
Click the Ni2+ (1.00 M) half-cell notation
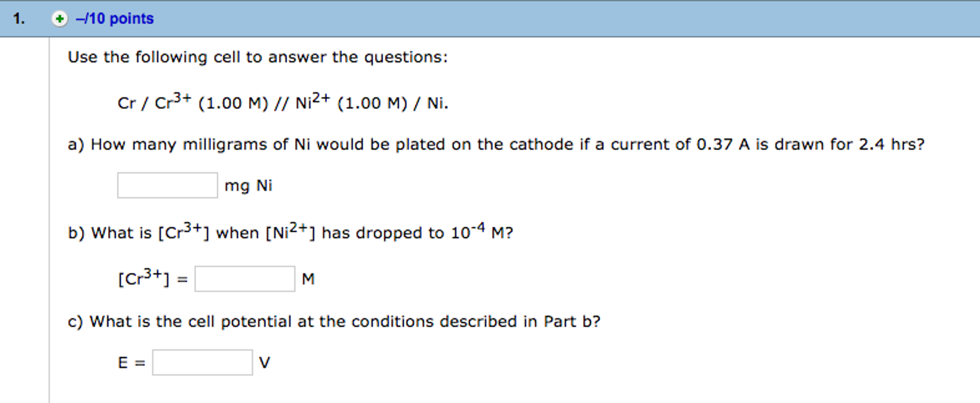351,103
